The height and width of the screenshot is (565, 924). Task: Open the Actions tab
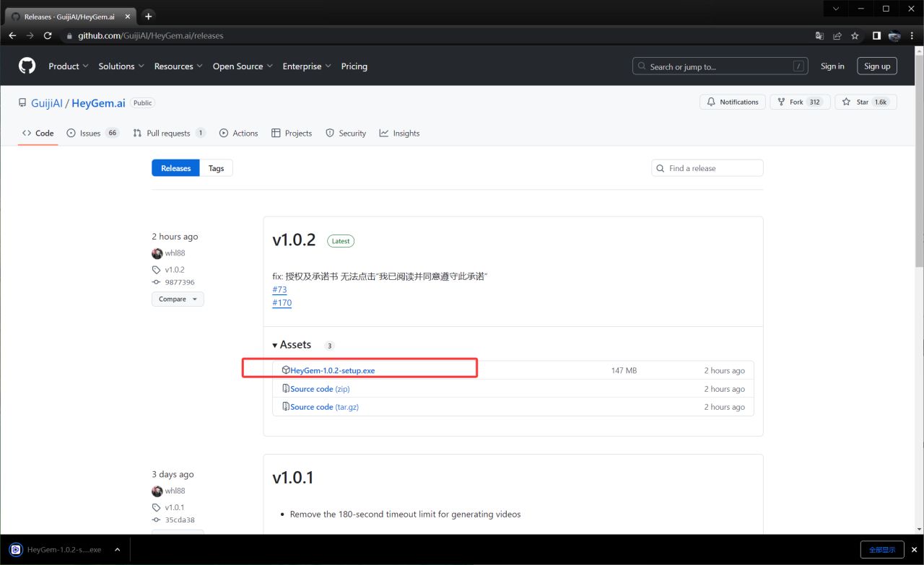[239, 133]
